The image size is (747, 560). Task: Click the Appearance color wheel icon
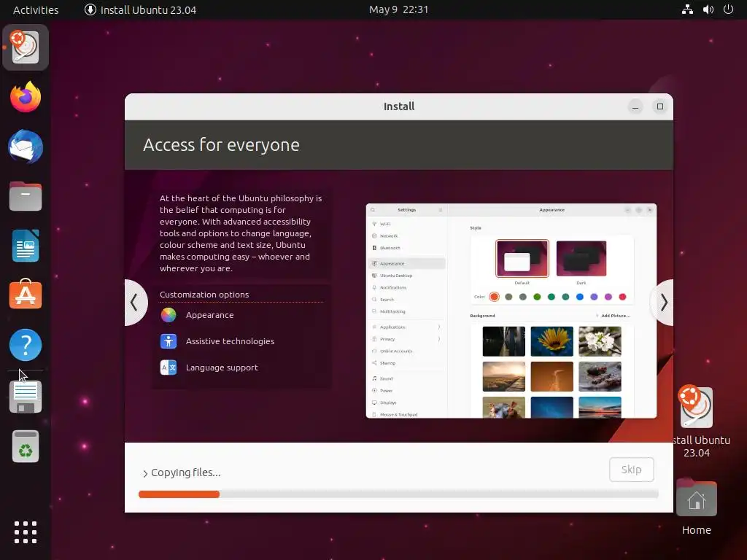169,315
